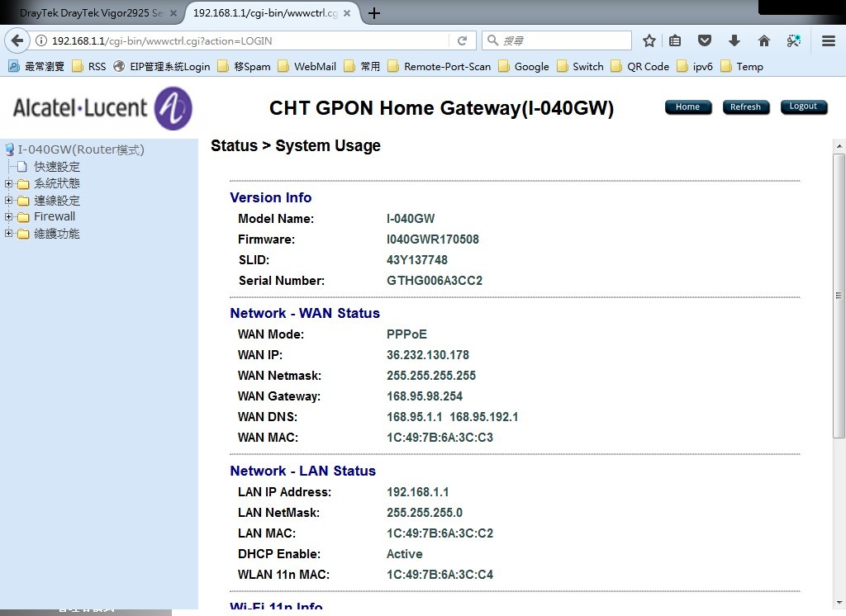
Task: Switch to the DrayTek Vigor2925 tab
Action: click(92, 13)
